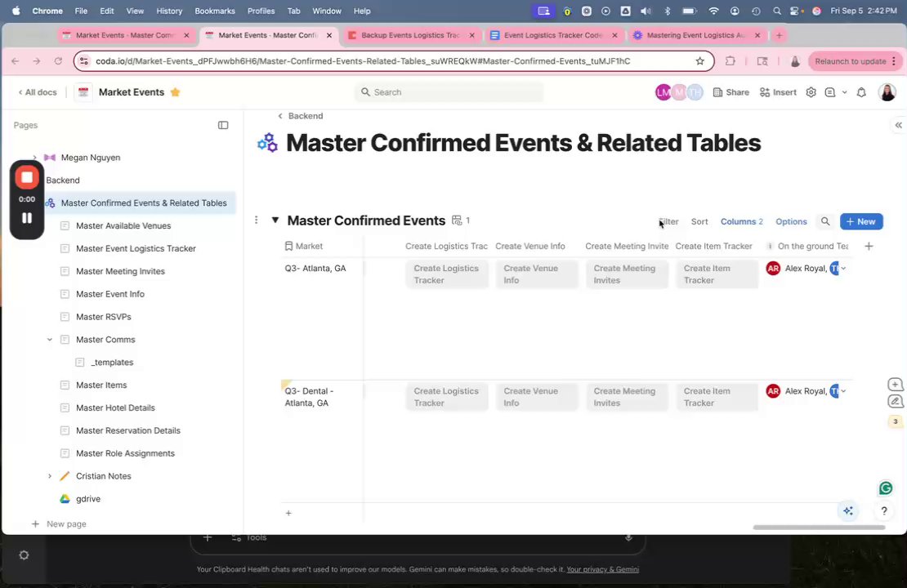This screenshot has width=907, height=588.
Task: Click the notifications bell icon
Action: pos(861,92)
